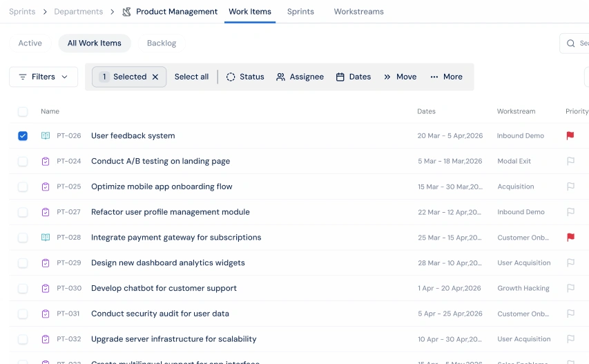
Task: Click the Modal Exit workstream cell
Action: pyautogui.click(x=514, y=161)
